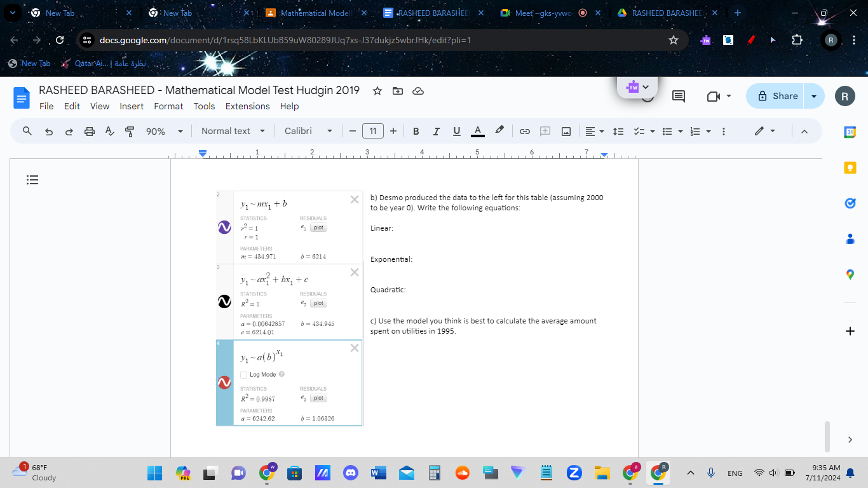Insert a link using the toolbar icon
Screen dimensions: 868x488
(525, 131)
